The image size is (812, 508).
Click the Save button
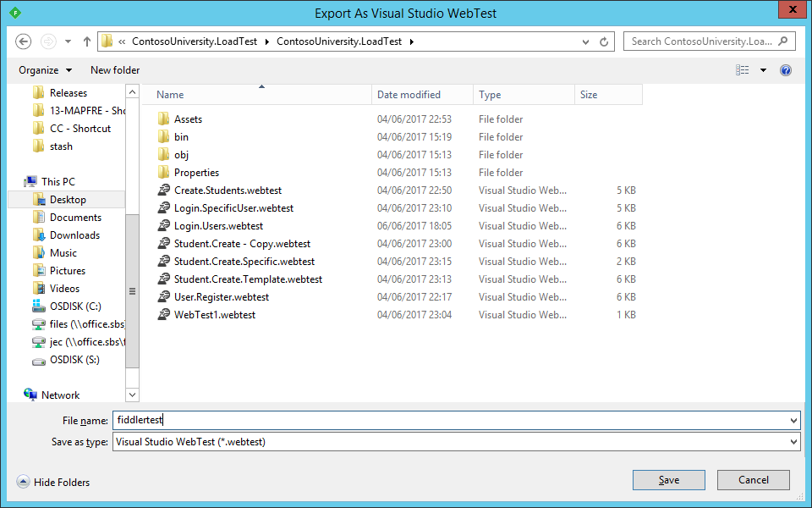point(668,480)
